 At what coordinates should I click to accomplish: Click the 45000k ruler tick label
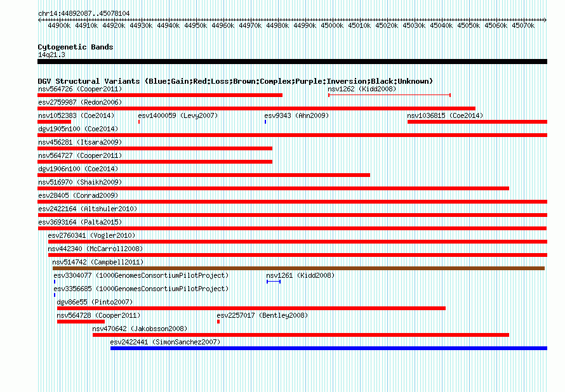coord(332,25)
